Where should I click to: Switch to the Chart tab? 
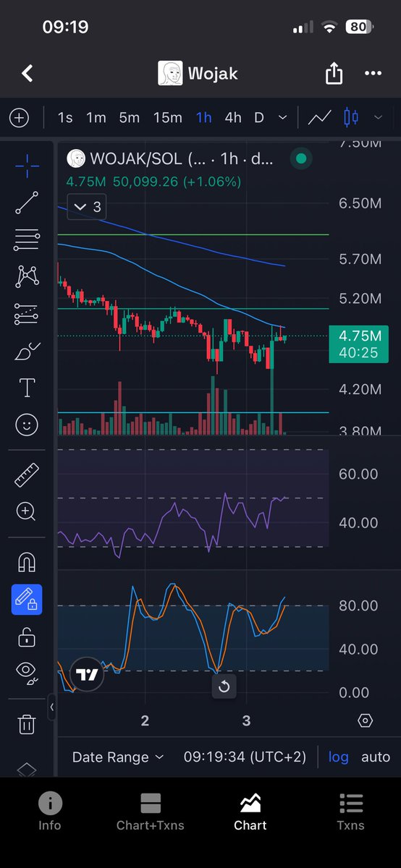250,810
